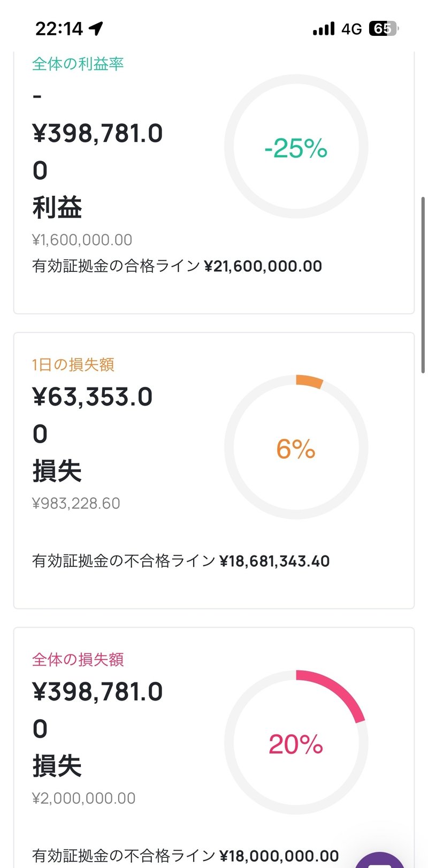This screenshot has width=428, height=868.
Task: Tap the ¥18,681,343.40 failing line value
Action: click(274, 561)
